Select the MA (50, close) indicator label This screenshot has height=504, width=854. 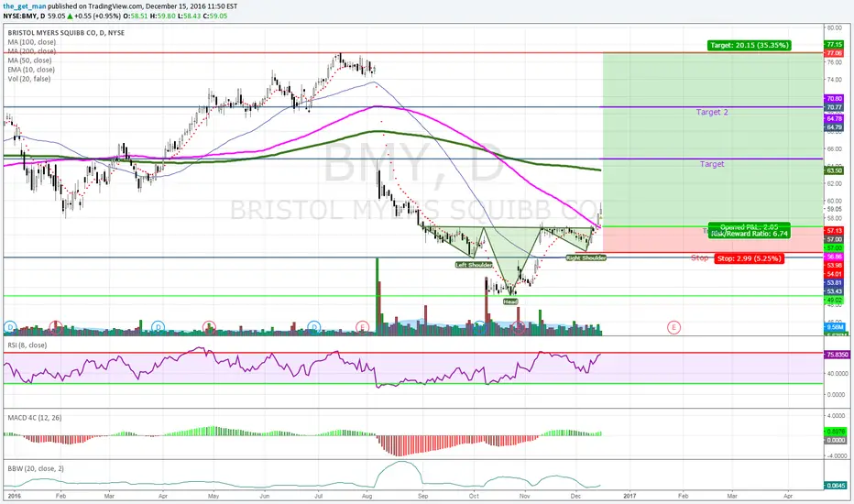pyautogui.click(x=29, y=60)
